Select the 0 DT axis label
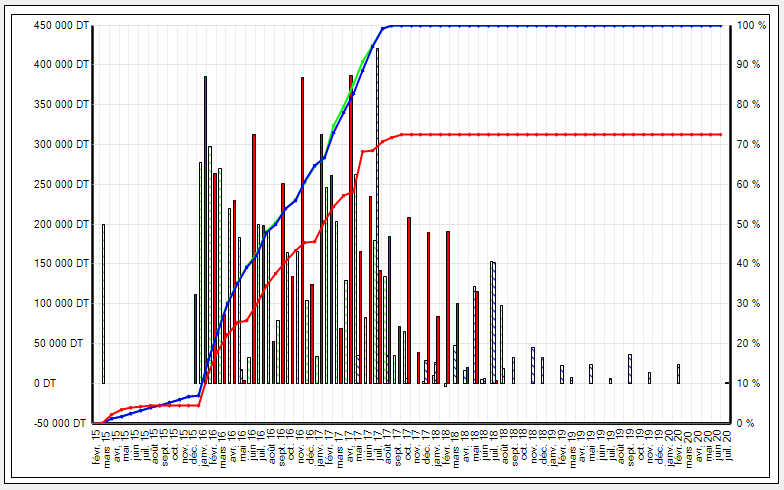This screenshot has width=784, height=490. coord(72,384)
